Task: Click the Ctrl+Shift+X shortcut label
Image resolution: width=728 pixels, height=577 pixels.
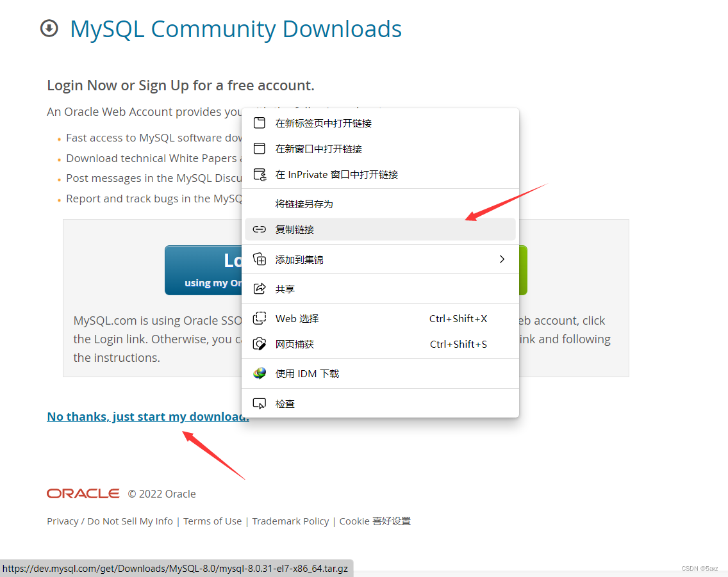Action: (458, 318)
